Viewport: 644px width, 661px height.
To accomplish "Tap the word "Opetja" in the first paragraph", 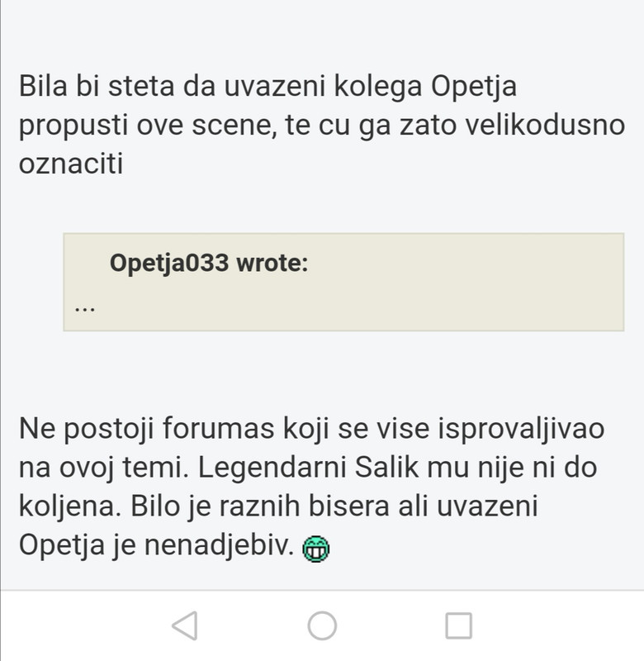I will click(474, 88).
